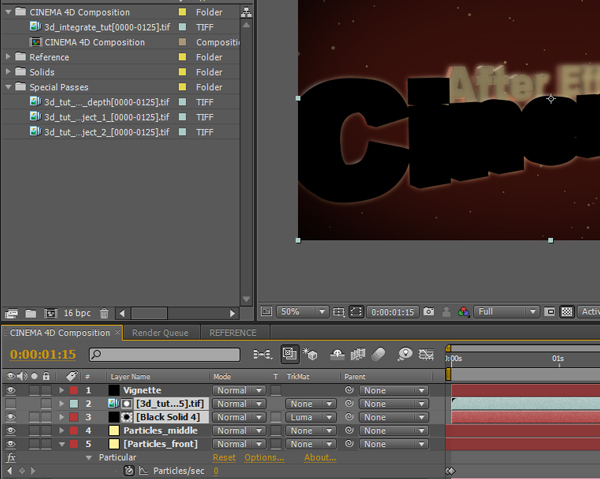Click the 16 bpc color depth button
600x479 pixels.
pos(77,313)
